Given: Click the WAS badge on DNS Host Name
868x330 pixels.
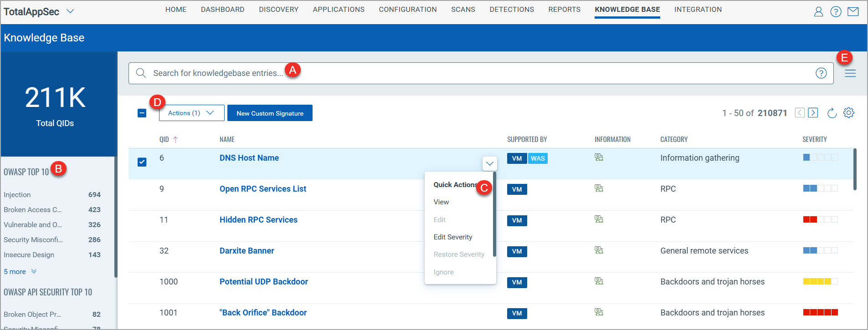Looking at the screenshot, I should point(538,158).
